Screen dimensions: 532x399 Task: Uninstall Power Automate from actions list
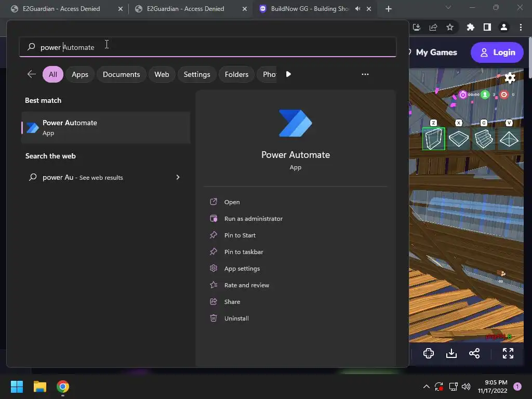236,318
